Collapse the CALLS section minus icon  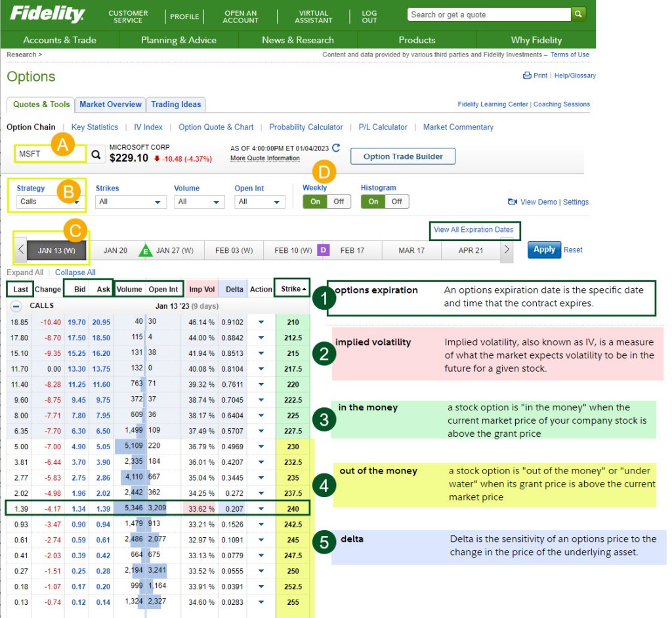pos(16,306)
